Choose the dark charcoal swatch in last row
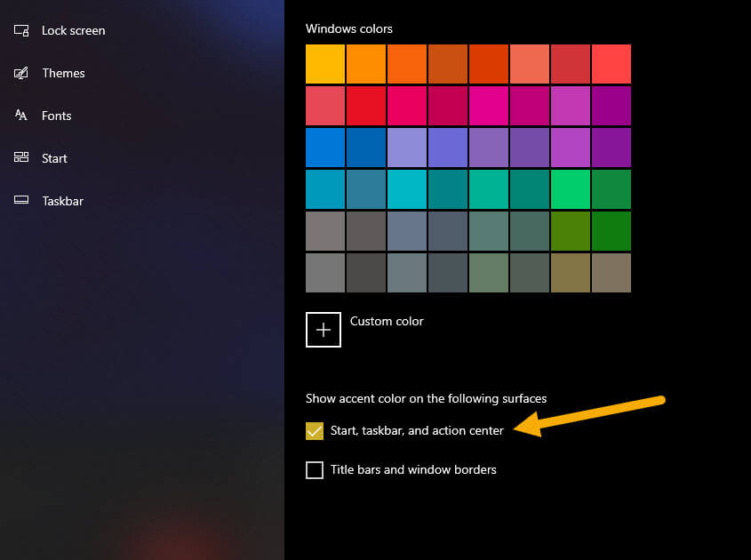This screenshot has width=751, height=560. pos(366,273)
